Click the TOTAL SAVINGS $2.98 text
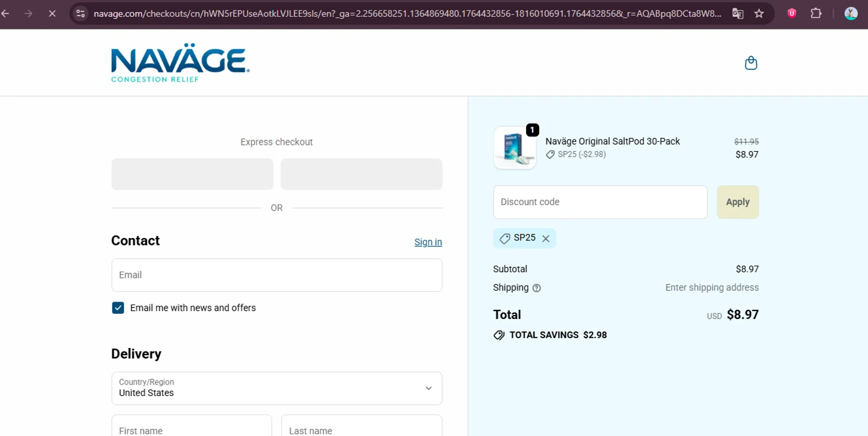Screen dimensions: 868x436 coord(558,335)
